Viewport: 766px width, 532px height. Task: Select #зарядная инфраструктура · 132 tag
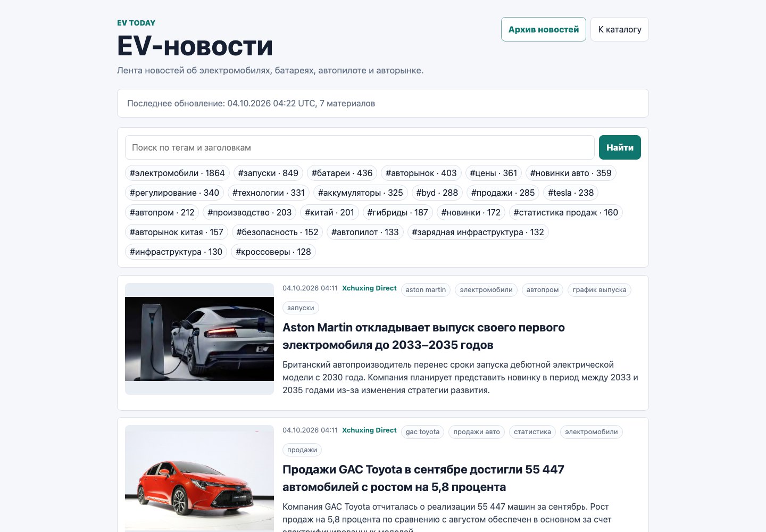click(478, 232)
